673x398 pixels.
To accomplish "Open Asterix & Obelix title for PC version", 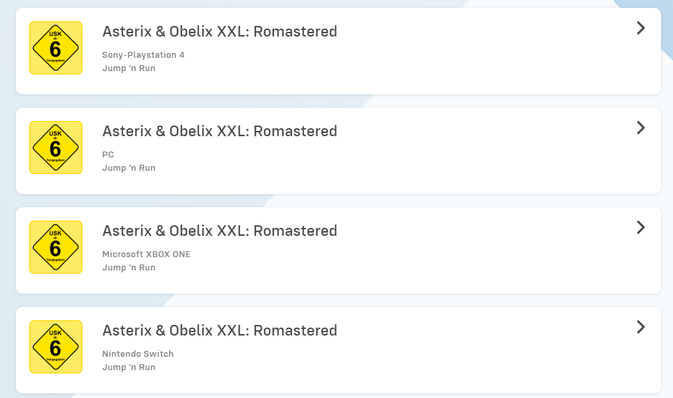I will [x=220, y=131].
